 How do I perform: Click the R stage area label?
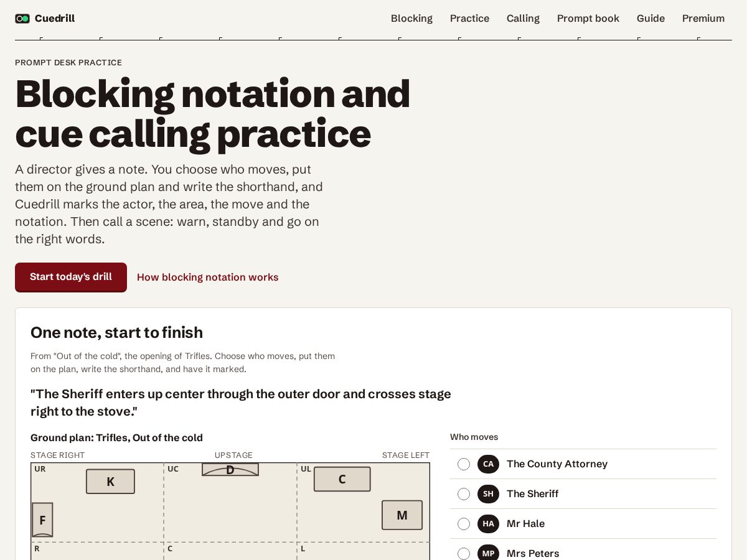[37, 549]
